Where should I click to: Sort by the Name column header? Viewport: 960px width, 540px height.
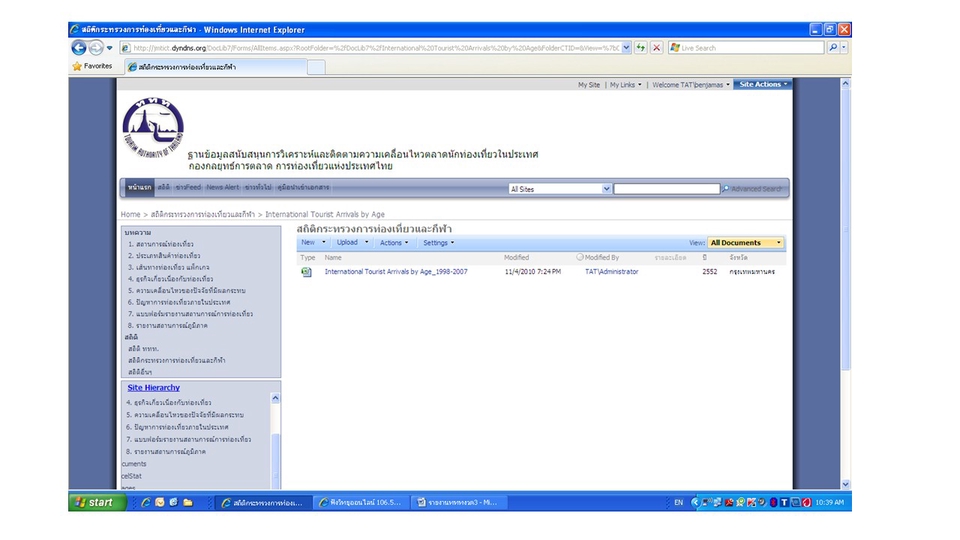click(x=332, y=258)
